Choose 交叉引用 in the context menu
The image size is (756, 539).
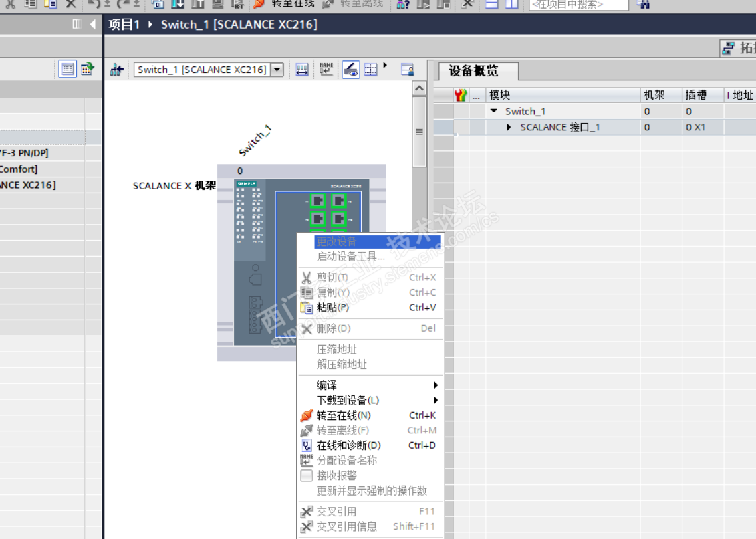click(x=370, y=512)
